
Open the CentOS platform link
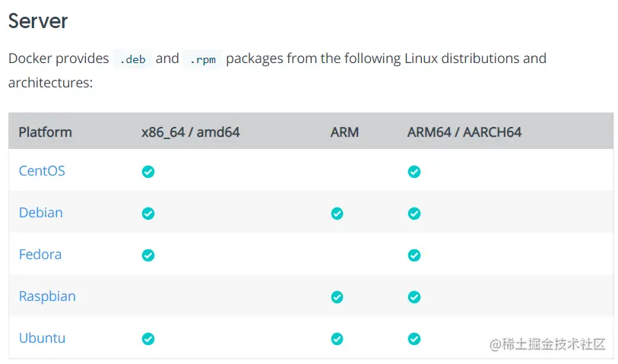click(42, 171)
